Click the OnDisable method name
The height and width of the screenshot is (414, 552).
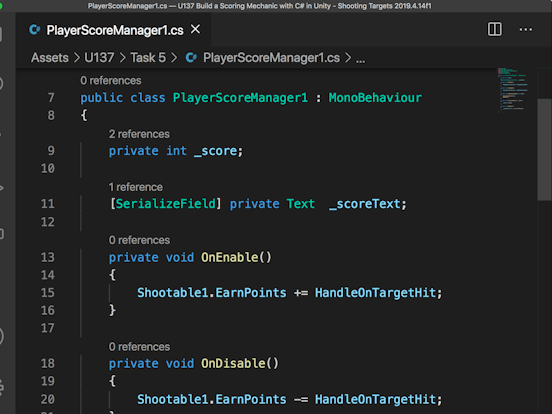pos(233,364)
